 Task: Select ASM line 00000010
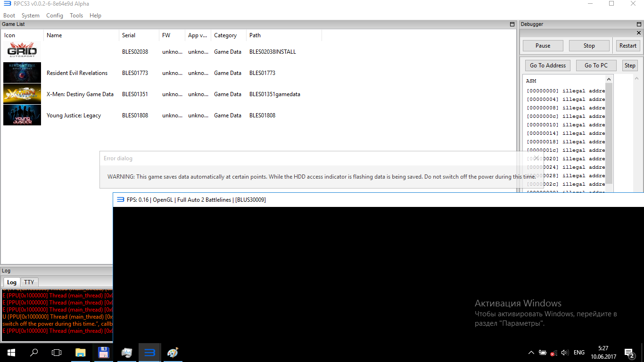click(x=565, y=125)
